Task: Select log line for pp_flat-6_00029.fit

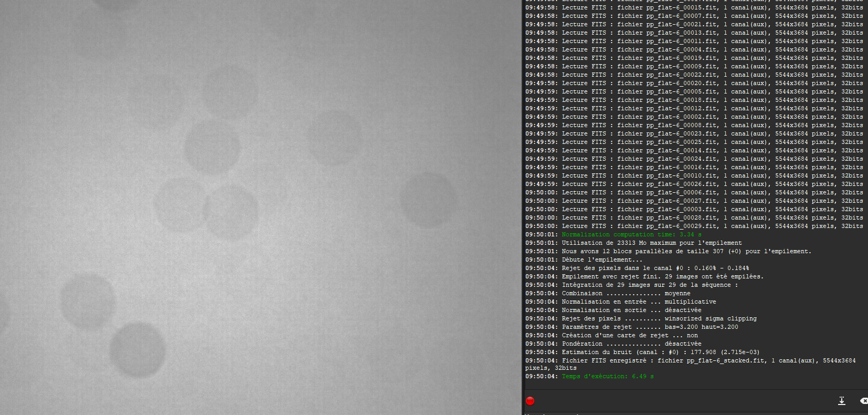Action: click(x=694, y=226)
